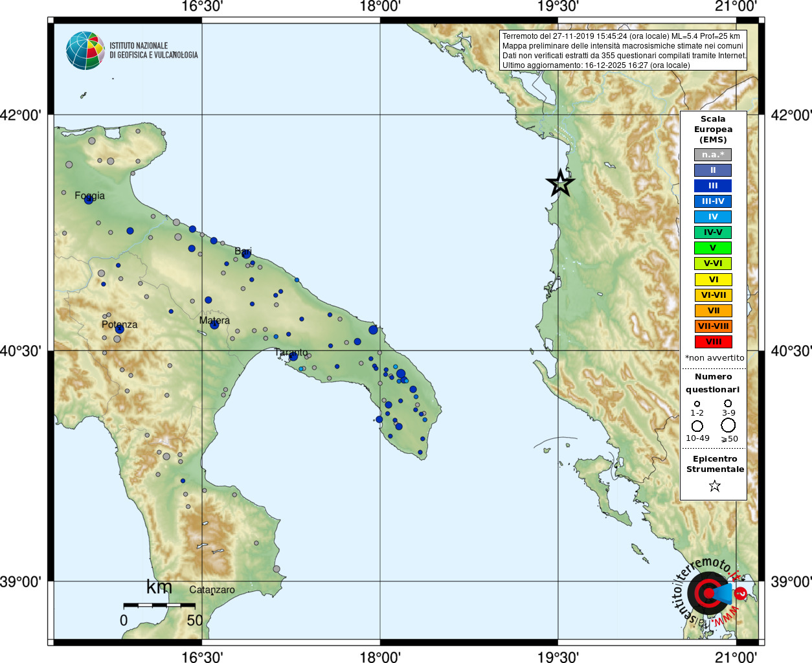This screenshot has width=812, height=663.
Task: Click the km scale bar
Action: click(x=159, y=605)
